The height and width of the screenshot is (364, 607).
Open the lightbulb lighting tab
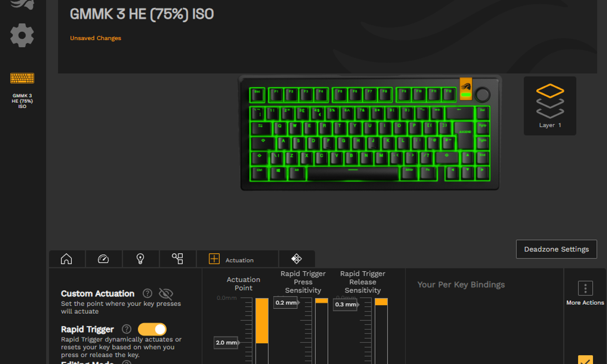(140, 259)
